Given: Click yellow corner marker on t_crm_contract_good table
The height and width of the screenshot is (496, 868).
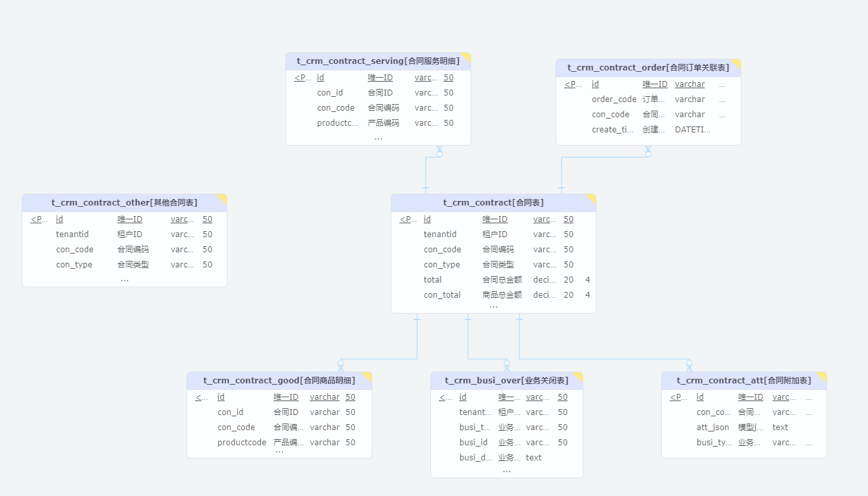Looking at the screenshot, I should pyautogui.click(x=368, y=375).
